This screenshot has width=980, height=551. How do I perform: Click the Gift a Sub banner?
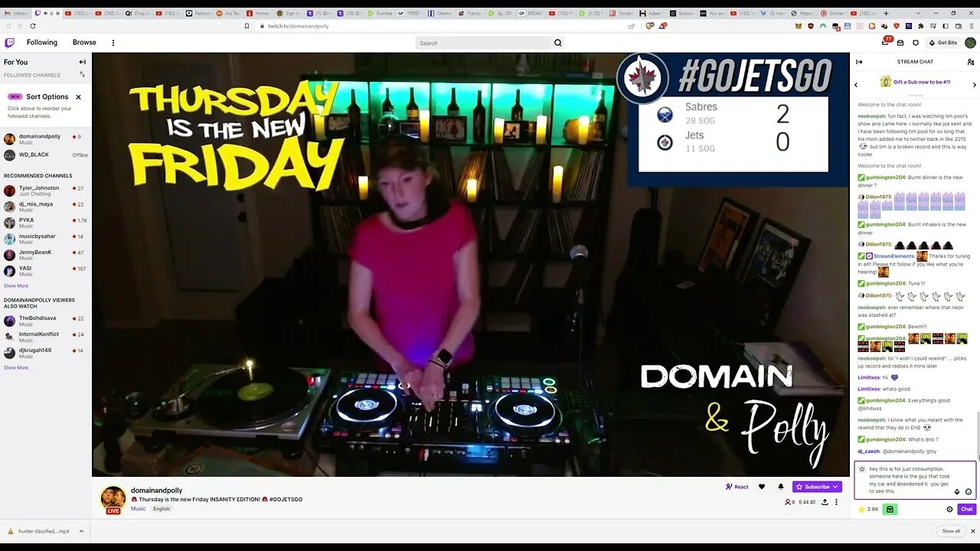[915, 82]
